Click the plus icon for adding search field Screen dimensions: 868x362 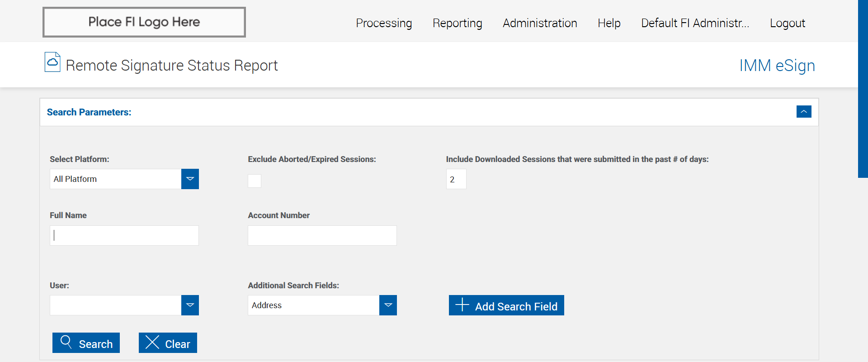click(x=462, y=305)
